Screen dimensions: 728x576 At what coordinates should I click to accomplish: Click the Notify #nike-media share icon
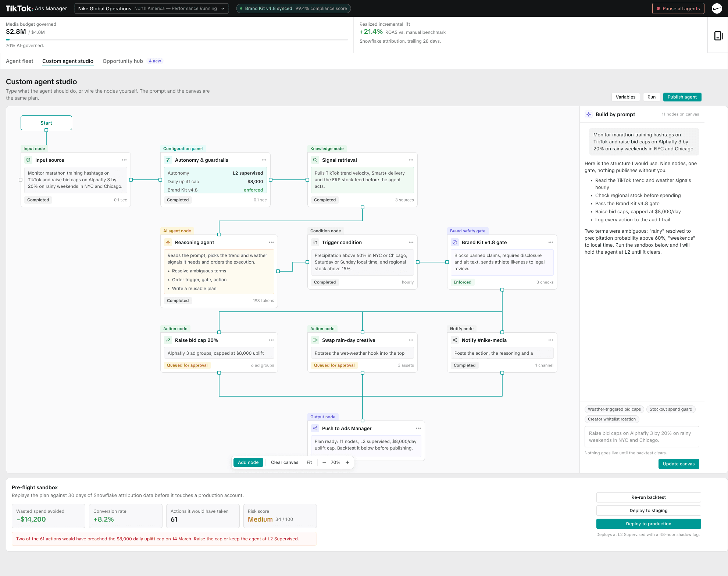(455, 340)
